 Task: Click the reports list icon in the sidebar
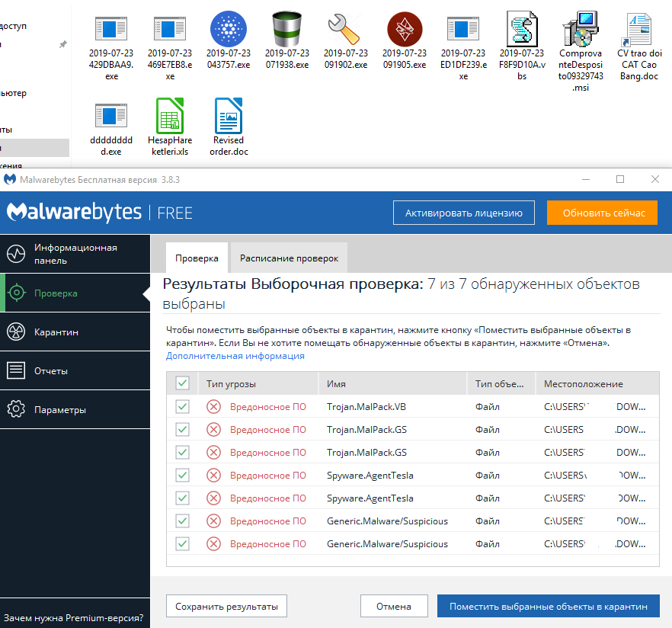[16, 370]
